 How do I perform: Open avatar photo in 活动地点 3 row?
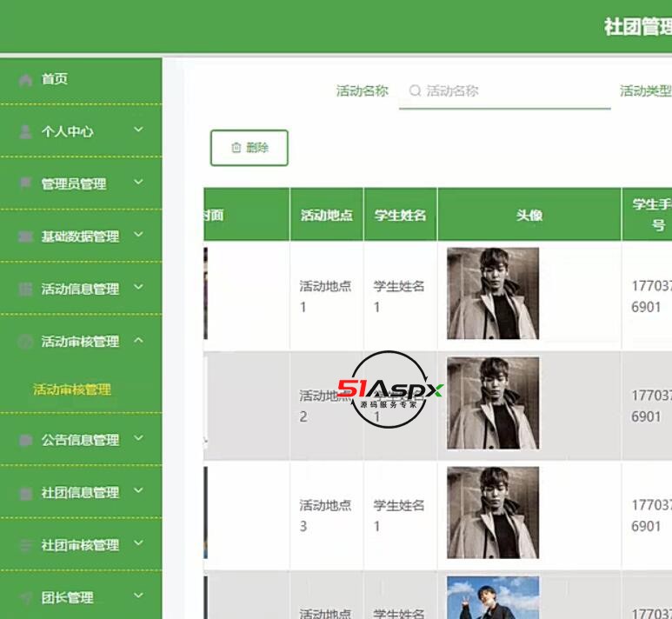[493, 513]
